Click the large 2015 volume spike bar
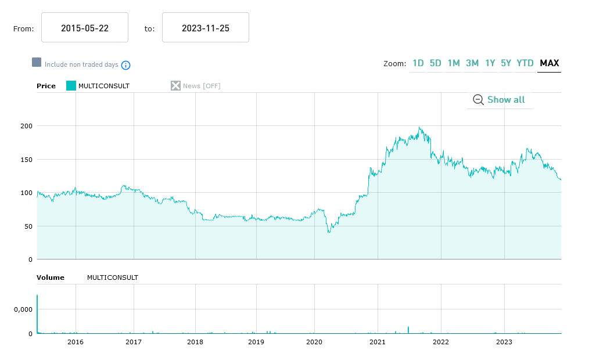Screen dimensions: 614x364 [x=37, y=313]
